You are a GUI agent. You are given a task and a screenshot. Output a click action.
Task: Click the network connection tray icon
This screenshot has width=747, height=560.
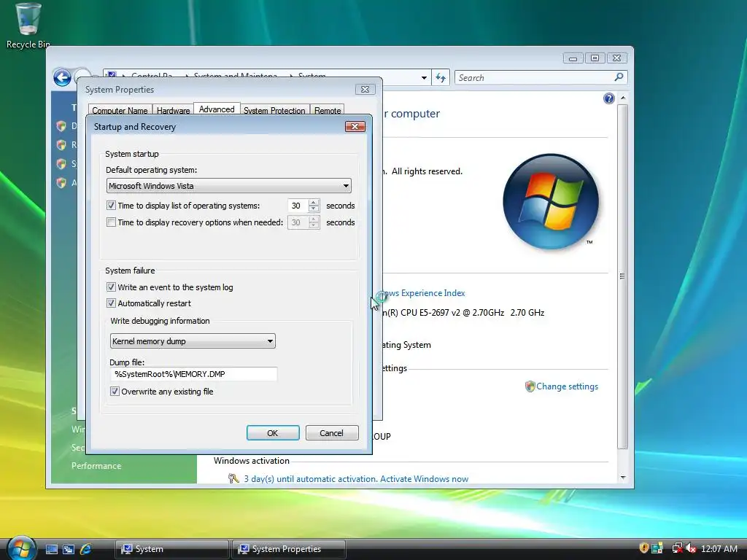[677, 548]
